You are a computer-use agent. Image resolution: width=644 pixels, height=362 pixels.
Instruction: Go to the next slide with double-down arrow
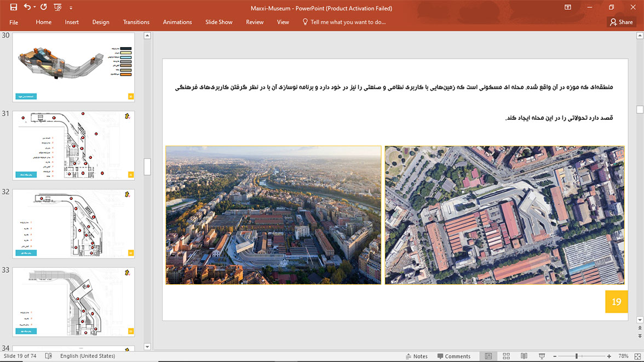click(x=640, y=336)
